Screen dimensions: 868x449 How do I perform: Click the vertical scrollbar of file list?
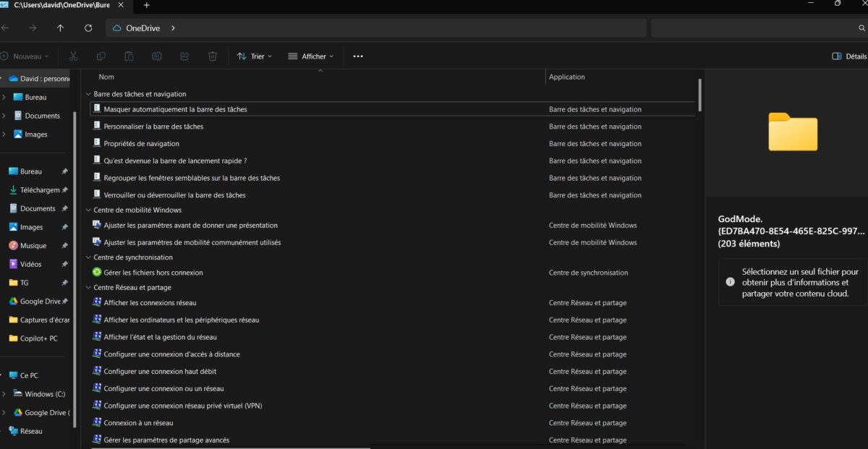(699, 94)
